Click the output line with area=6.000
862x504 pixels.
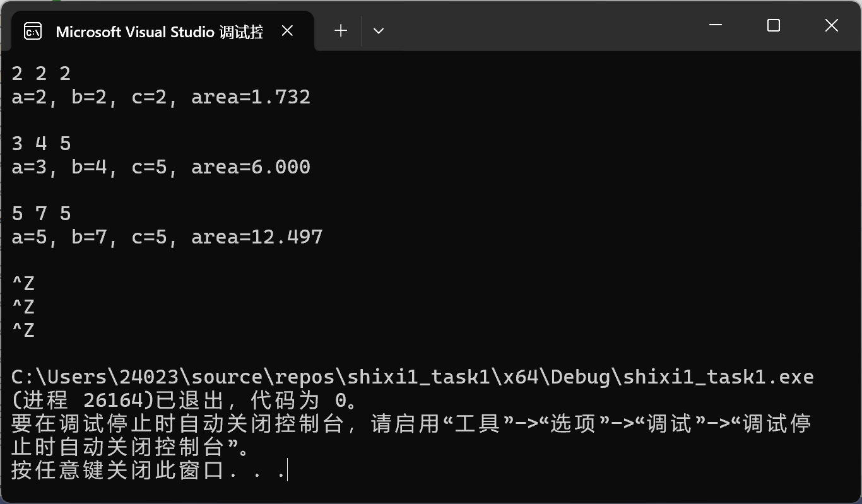click(161, 167)
